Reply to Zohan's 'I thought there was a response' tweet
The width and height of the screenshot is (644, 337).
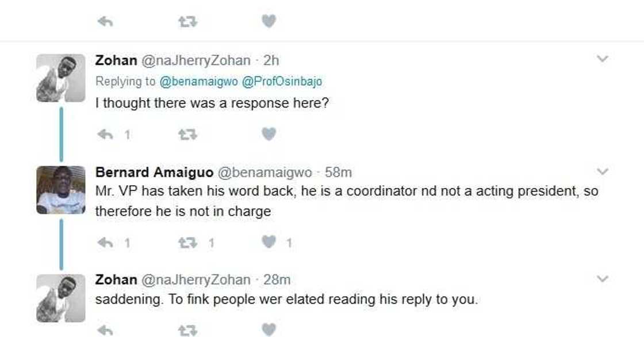pyautogui.click(x=105, y=135)
